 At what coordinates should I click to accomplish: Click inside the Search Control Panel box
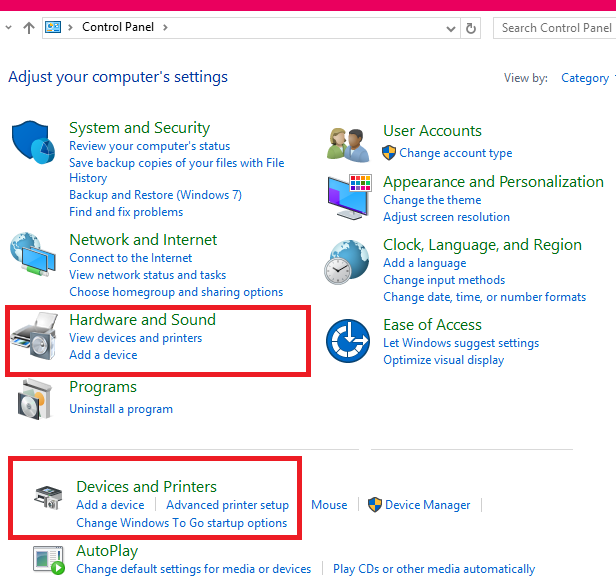coord(555,28)
